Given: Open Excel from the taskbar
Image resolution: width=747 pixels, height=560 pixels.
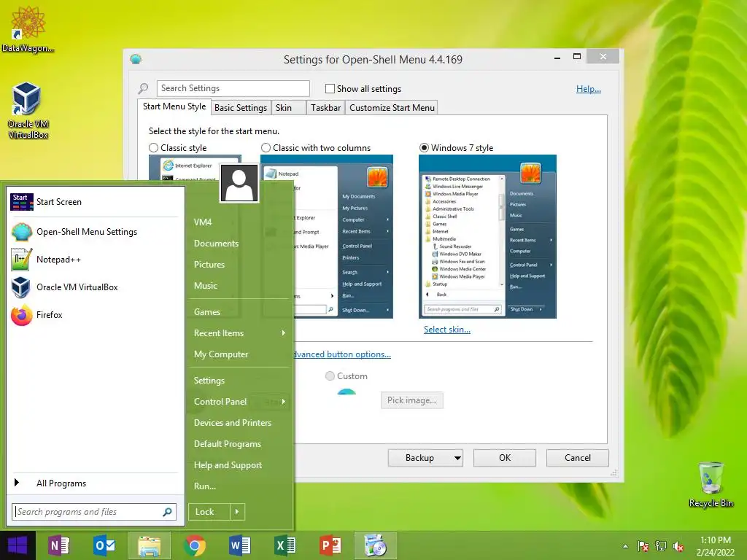Looking at the screenshot, I should (285, 545).
